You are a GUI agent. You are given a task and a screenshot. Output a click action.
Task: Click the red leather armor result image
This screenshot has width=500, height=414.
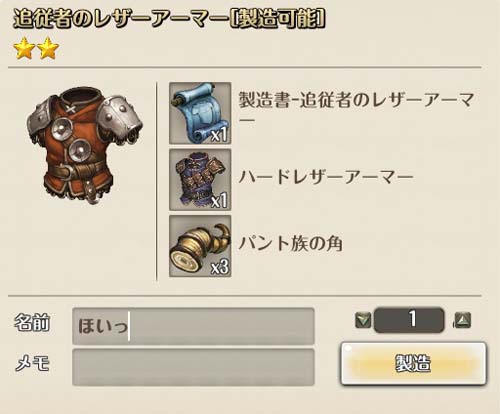pyautogui.click(x=85, y=145)
